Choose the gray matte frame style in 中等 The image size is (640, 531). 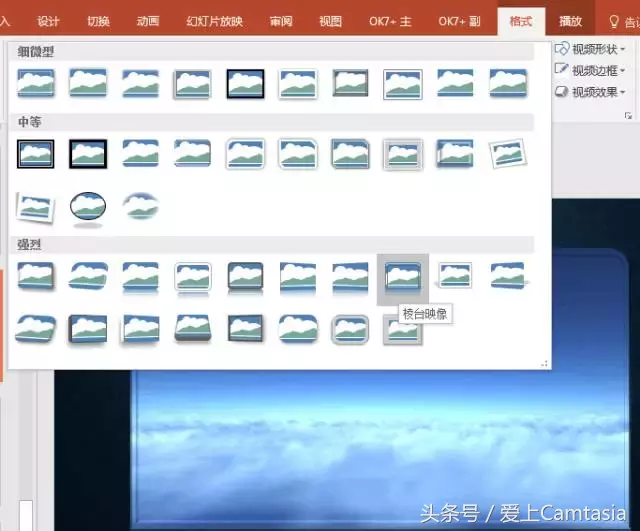pos(402,154)
